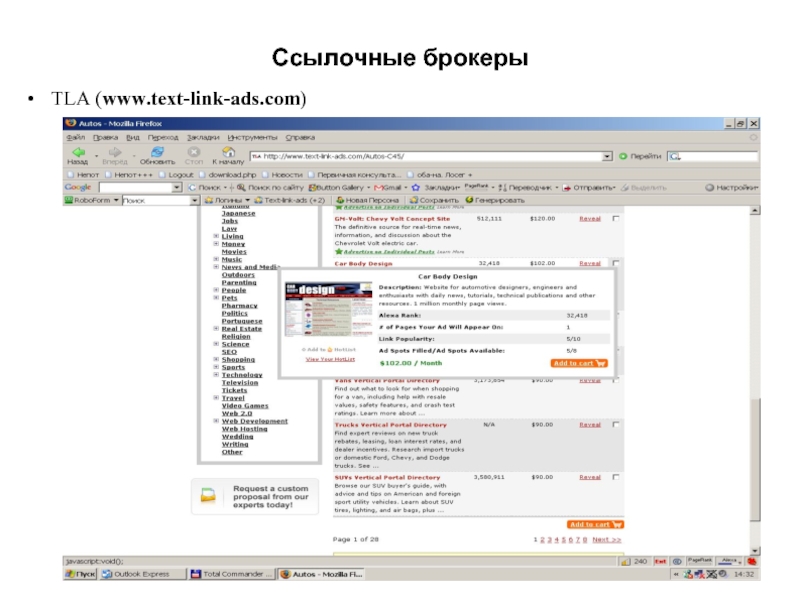This screenshot has width=800, height=600.
Task: Click the Back (Назад) arrow icon
Action: click(x=78, y=152)
